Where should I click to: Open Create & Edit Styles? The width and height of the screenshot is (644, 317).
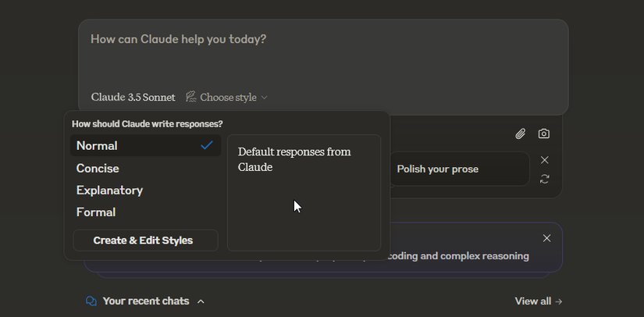pyautogui.click(x=145, y=240)
